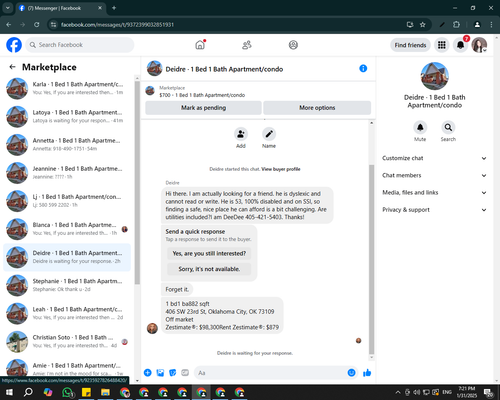Search in the conversation icon

pyautogui.click(x=448, y=127)
